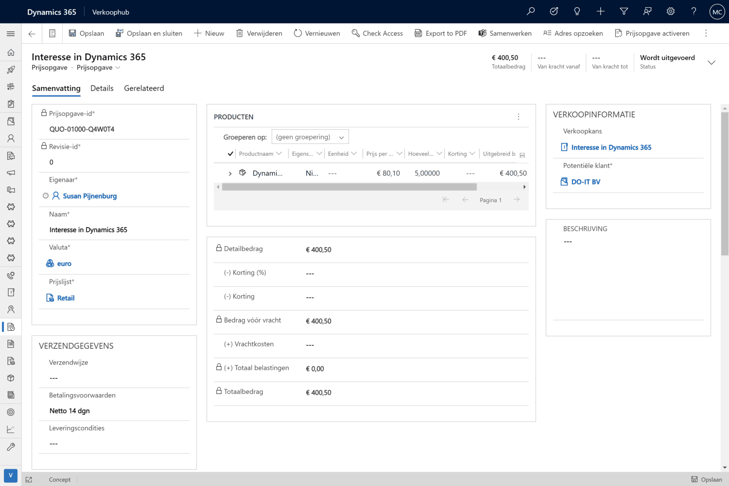Open the chart sidebar icon
Viewport: 729px width, 486px height.
(x=11, y=429)
